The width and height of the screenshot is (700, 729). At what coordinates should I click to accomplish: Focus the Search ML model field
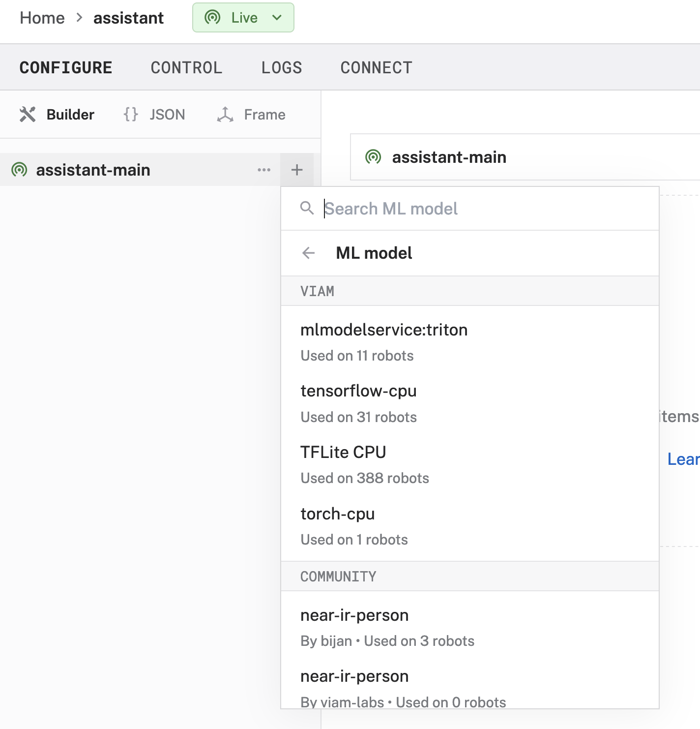point(470,209)
